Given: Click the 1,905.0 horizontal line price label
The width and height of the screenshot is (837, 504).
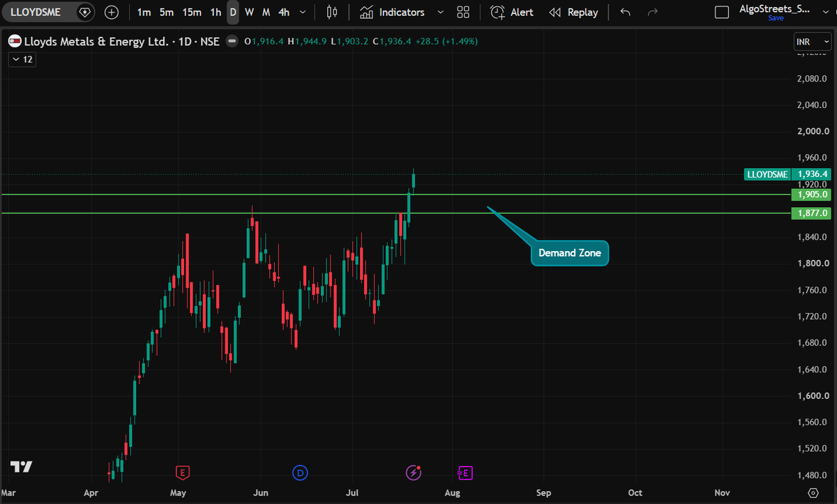Looking at the screenshot, I should [x=810, y=194].
